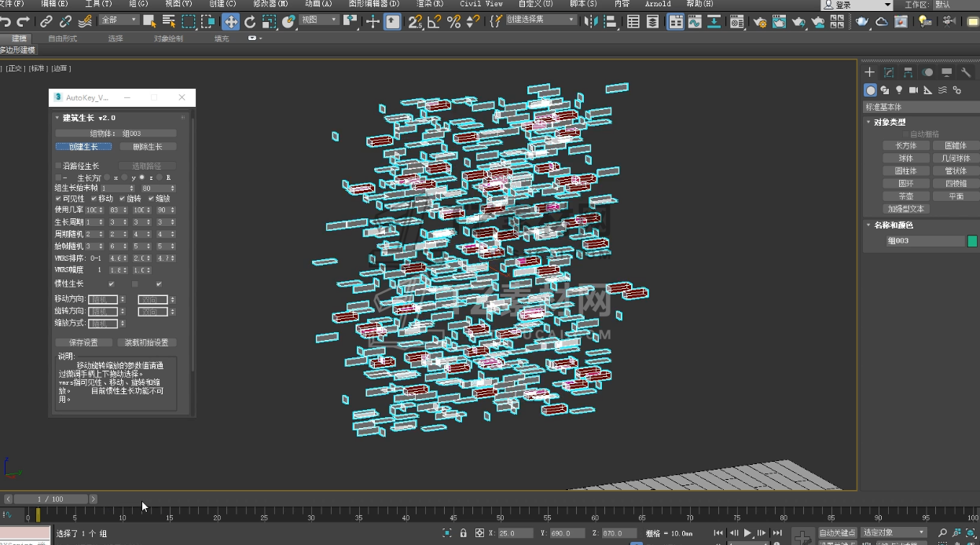This screenshot has width=980, height=545.
Task: Switch to the Modify panel tab
Action: (889, 72)
